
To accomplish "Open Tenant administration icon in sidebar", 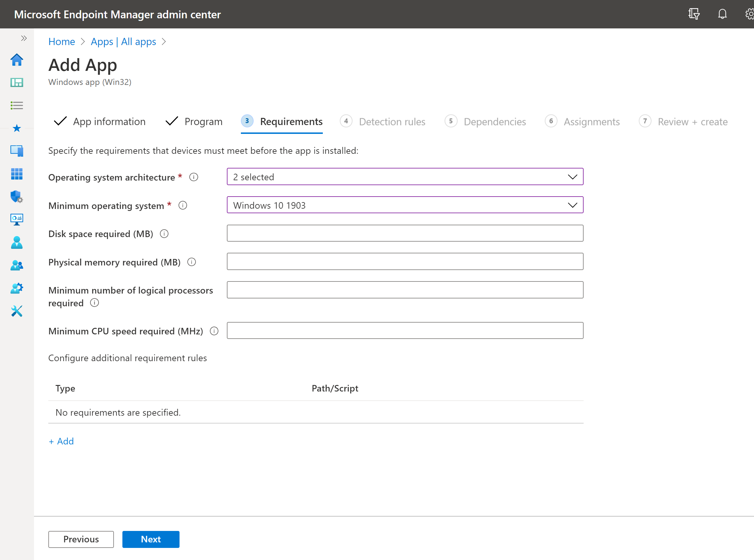I will click(x=17, y=288).
